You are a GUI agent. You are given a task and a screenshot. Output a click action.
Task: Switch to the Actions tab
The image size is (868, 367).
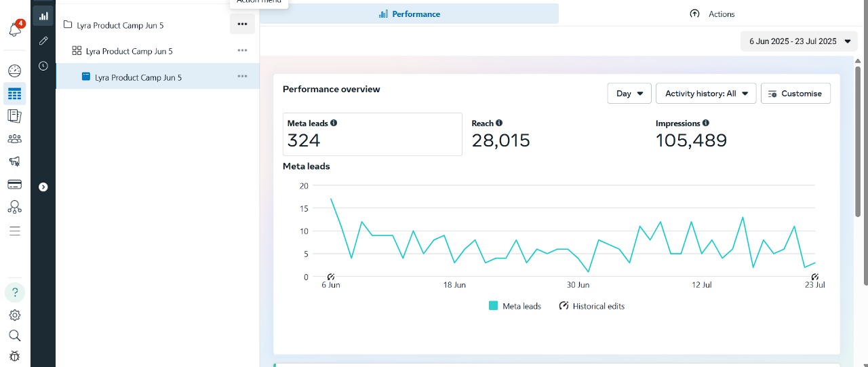pos(712,14)
